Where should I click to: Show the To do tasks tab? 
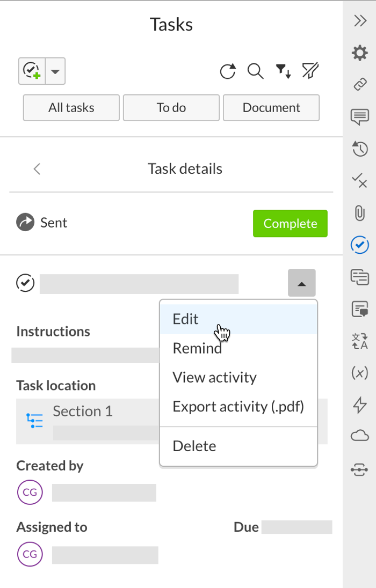coord(171,107)
